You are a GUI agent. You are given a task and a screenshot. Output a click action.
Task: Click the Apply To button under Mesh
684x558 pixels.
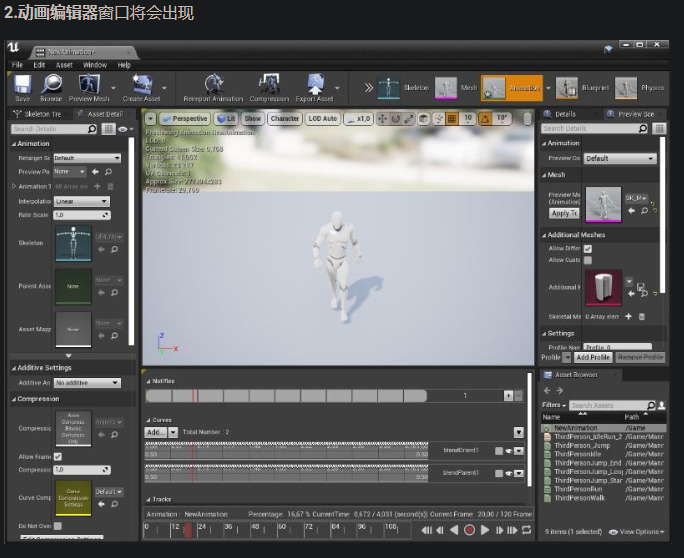pyautogui.click(x=564, y=213)
